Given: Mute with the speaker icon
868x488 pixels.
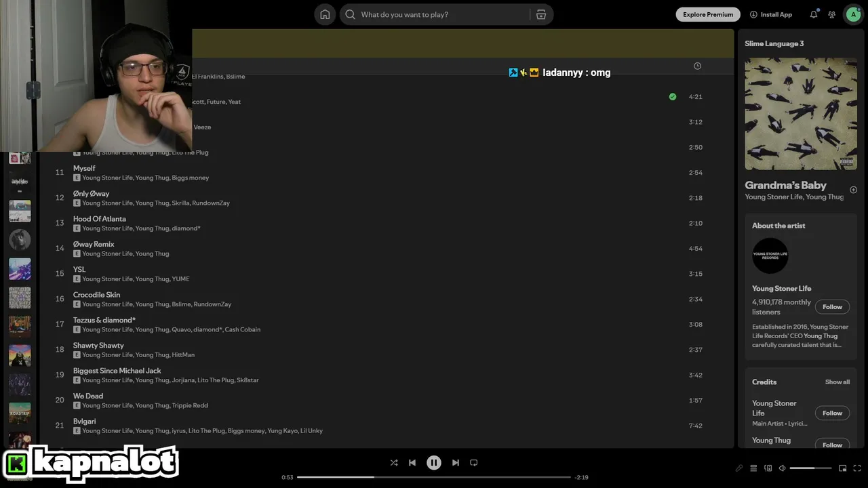Looking at the screenshot, I should point(782,468).
